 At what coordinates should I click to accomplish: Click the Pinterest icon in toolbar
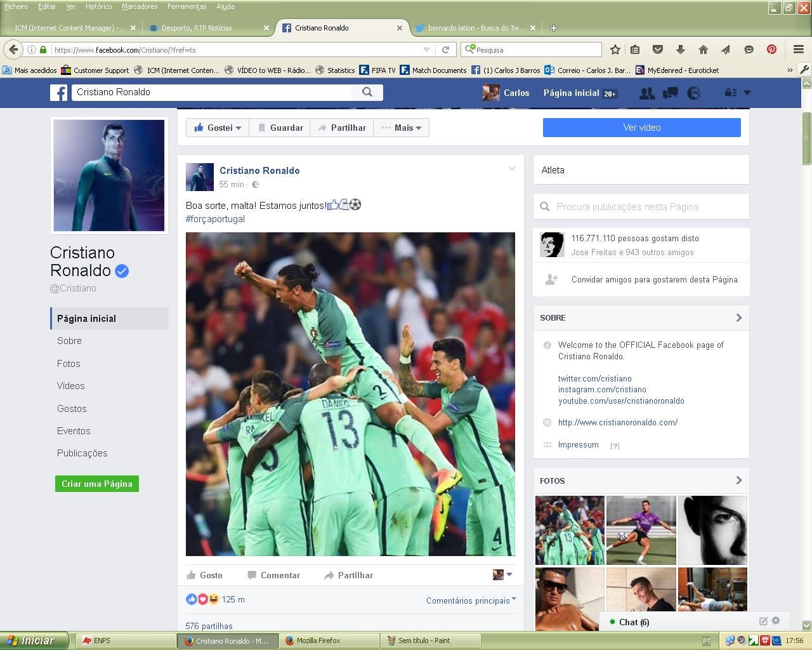coord(771,50)
